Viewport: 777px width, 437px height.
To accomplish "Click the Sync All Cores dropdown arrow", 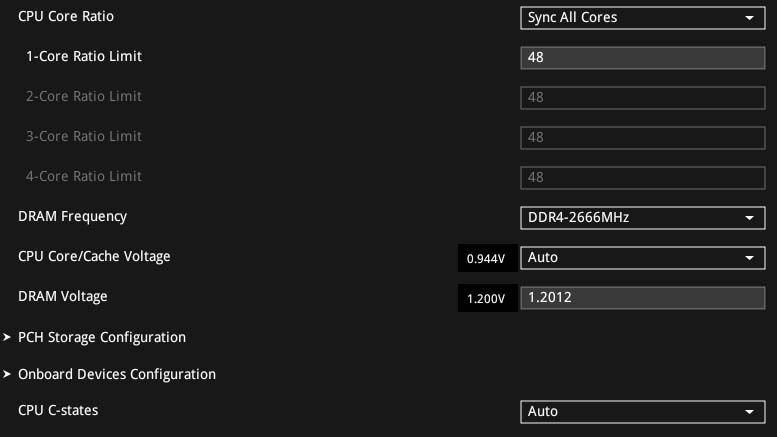I will pos(749,18).
